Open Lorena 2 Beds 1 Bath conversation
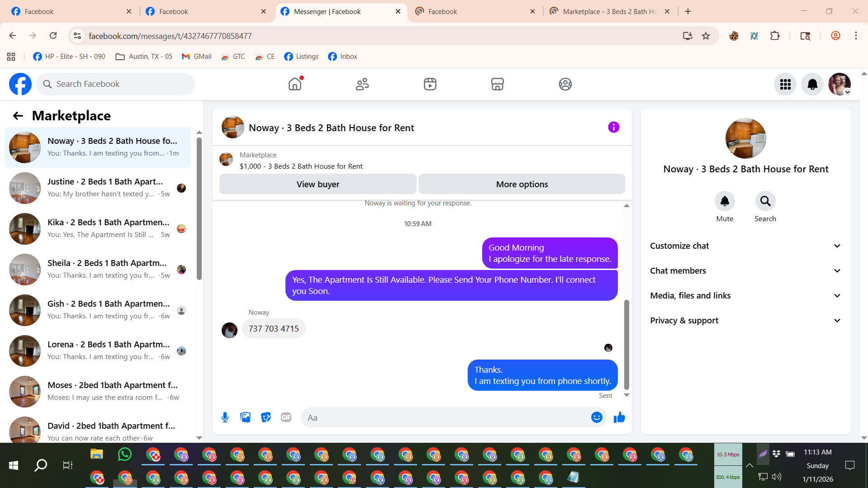The height and width of the screenshot is (488, 868). (x=97, y=351)
